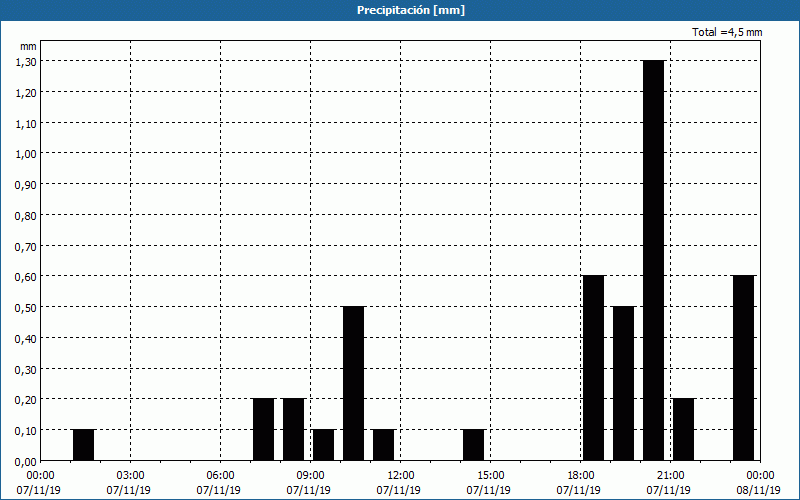Image resolution: width=800 pixels, height=500 pixels.
Task: Click the 0,10 bar just before 12:00
Action: pos(384,445)
